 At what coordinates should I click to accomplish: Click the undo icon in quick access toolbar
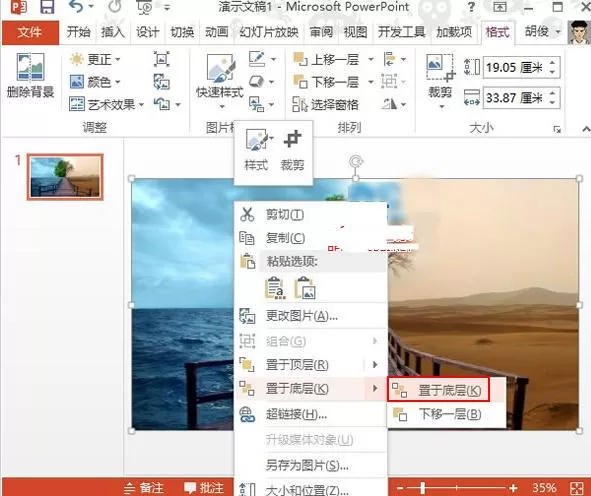click(x=76, y=7)
